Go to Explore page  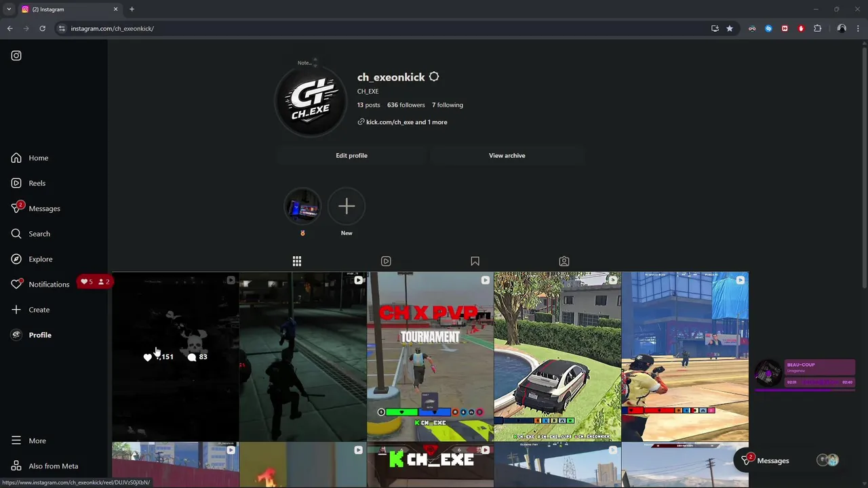click(x=32, y=259)
